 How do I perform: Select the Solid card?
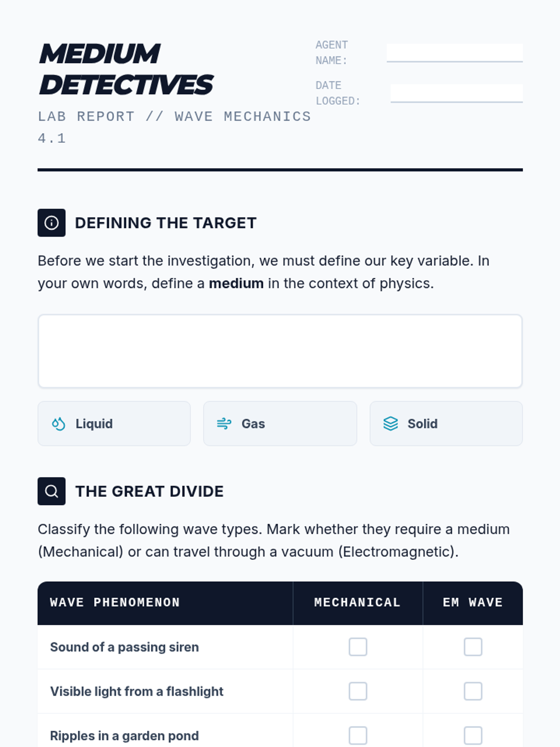click(x=446, y=423)
